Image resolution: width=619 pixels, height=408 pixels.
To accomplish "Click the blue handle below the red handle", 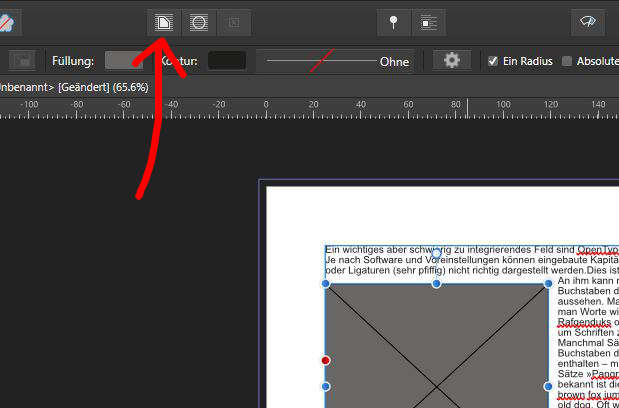I will pos(326,387).
